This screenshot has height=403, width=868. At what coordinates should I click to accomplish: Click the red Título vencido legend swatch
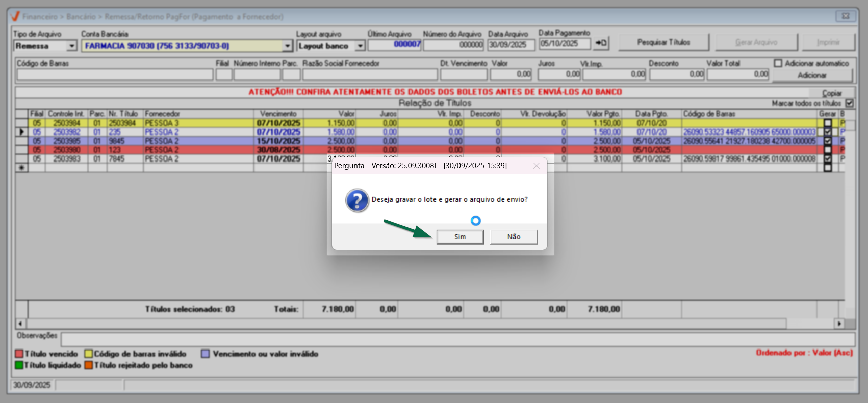pos(19,354)
